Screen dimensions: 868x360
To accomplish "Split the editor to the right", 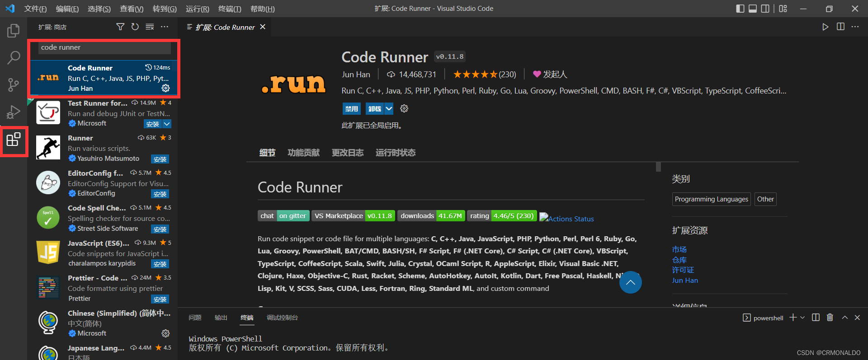I will click(840, 27).
